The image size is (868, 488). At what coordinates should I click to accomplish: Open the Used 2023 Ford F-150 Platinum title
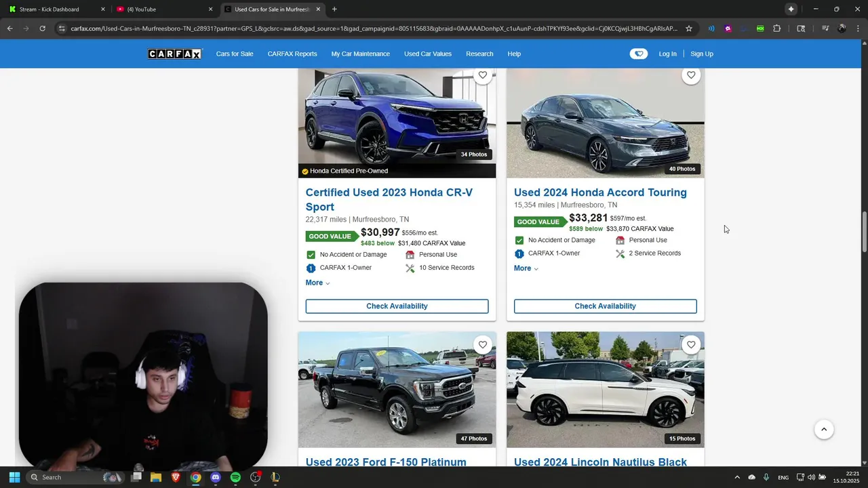click(386, 462)
